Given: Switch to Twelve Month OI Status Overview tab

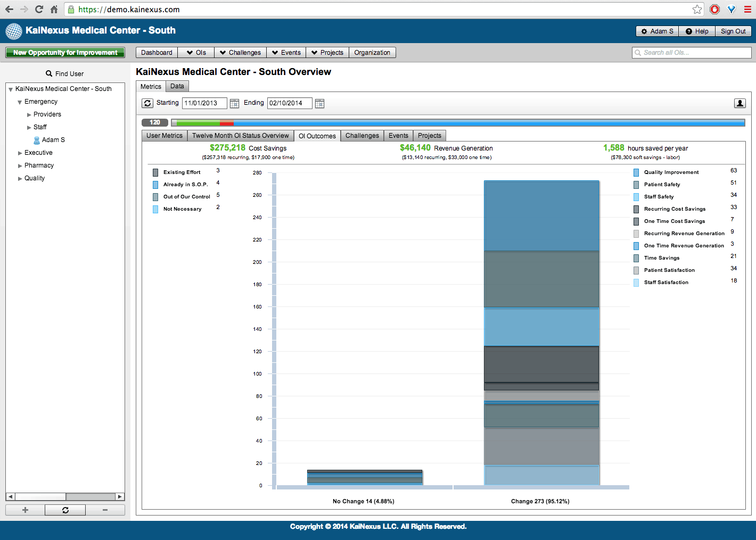Looking at the screenshot, I should [241, 136].
